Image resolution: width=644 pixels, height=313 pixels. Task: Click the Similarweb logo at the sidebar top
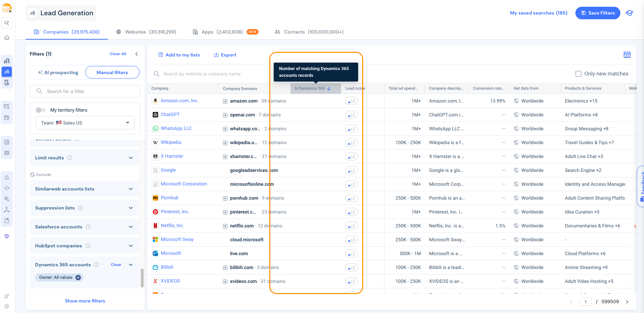7,8
